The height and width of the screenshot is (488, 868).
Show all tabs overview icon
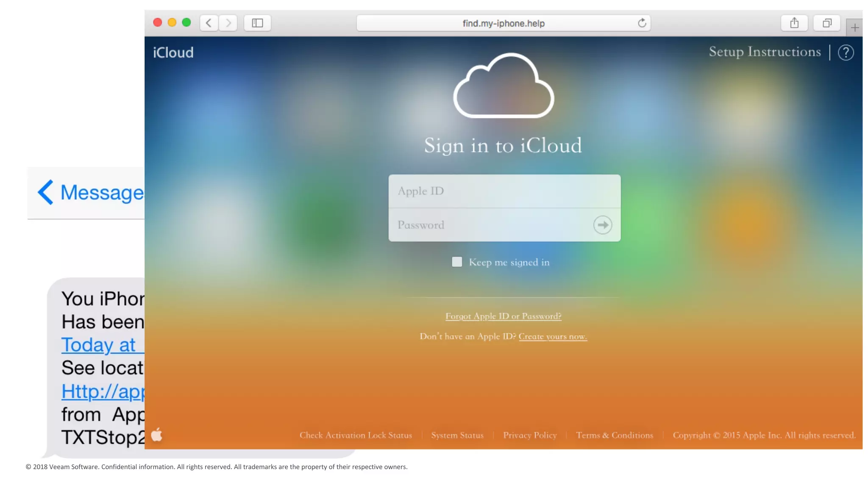[826, 23]
